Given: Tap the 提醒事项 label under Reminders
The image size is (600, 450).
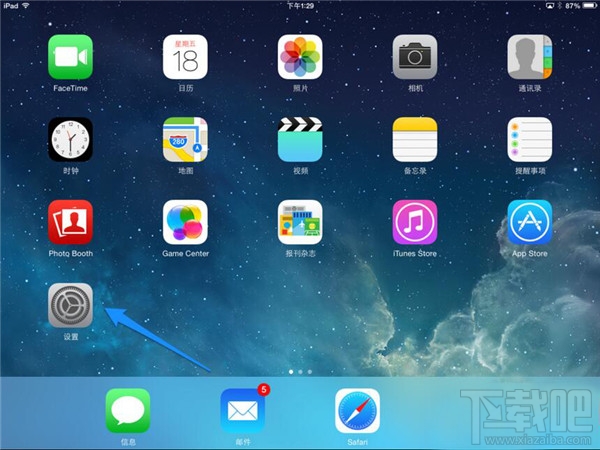Looking at the screenshot, I should pyautogui.click(x=530, y=171).
